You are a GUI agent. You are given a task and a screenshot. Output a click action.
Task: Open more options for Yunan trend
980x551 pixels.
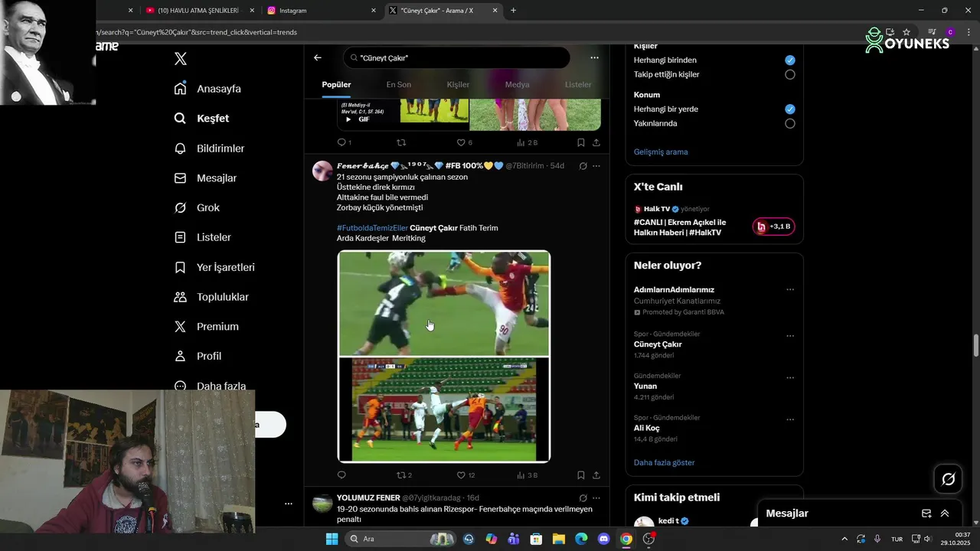pos(790,378)
